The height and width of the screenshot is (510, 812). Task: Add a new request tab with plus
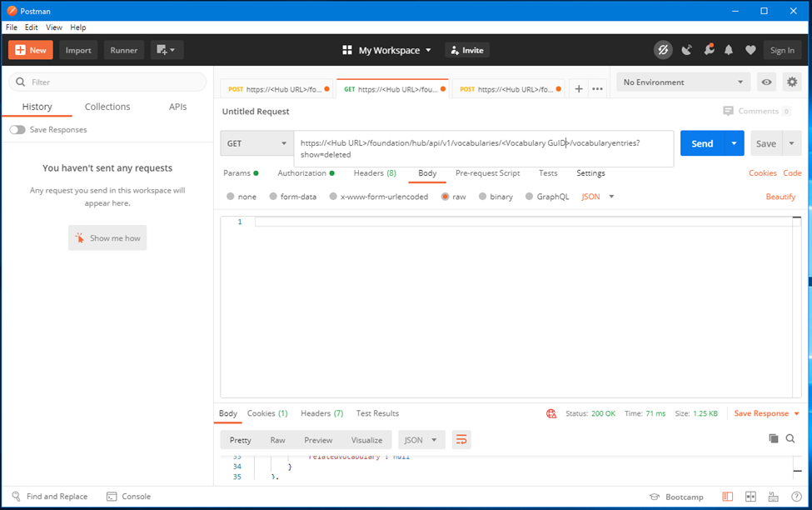[x=579, y=89]
